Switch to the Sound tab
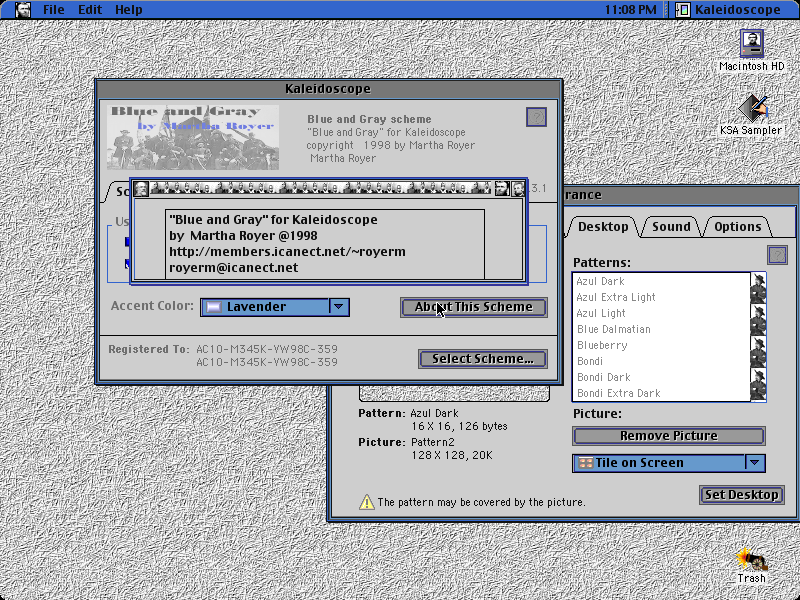 pyautogui.click(x=671, y=227)
